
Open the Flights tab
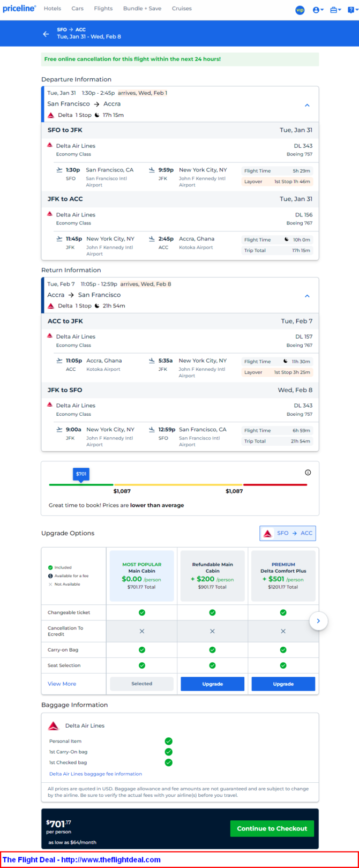click(x=103, y=9)
